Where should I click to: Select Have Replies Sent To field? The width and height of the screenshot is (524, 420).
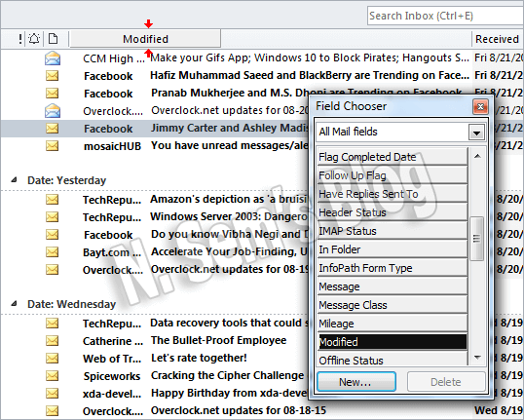coord(393,194)
